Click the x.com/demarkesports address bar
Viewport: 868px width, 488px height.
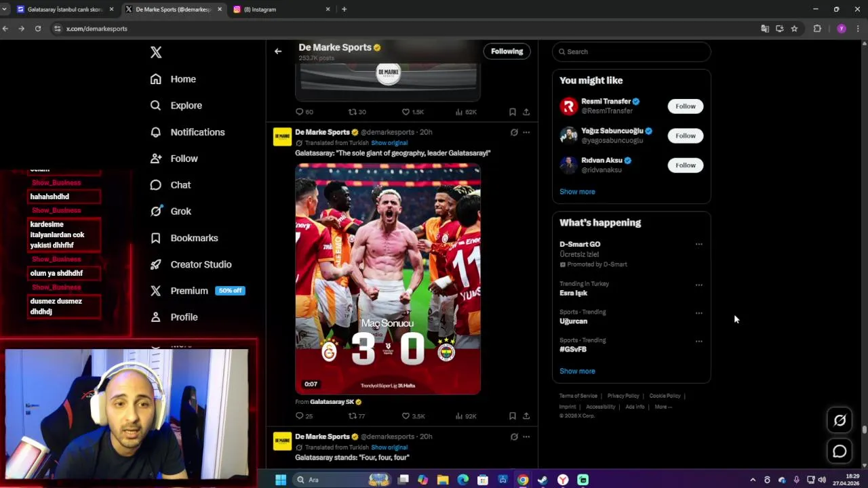[x=407, y=28]
